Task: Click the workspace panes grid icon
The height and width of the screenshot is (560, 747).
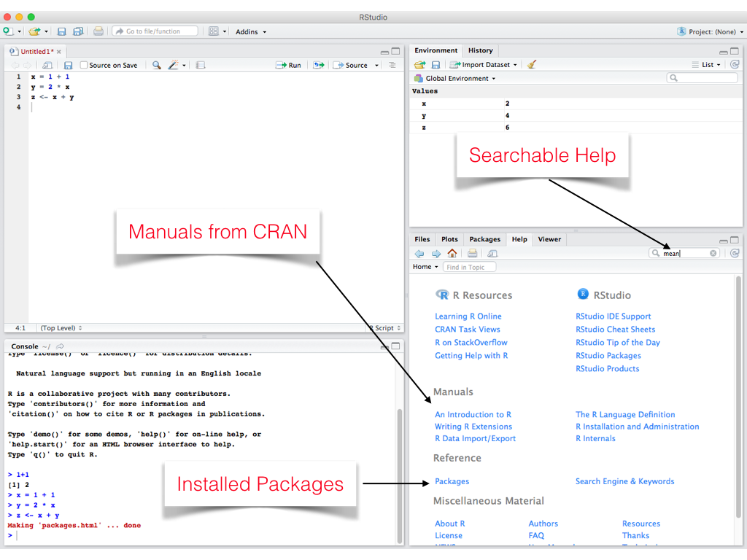Action: tap(214, 31)
